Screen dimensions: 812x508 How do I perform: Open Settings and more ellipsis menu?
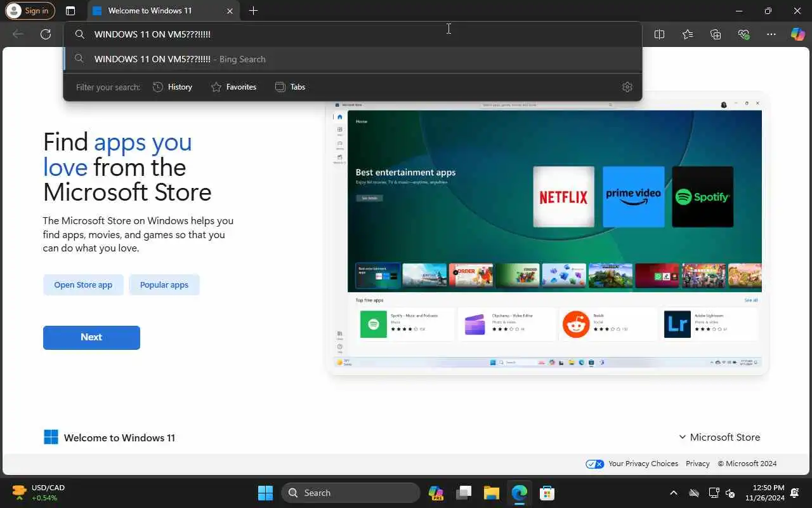(x=771, y=34)
